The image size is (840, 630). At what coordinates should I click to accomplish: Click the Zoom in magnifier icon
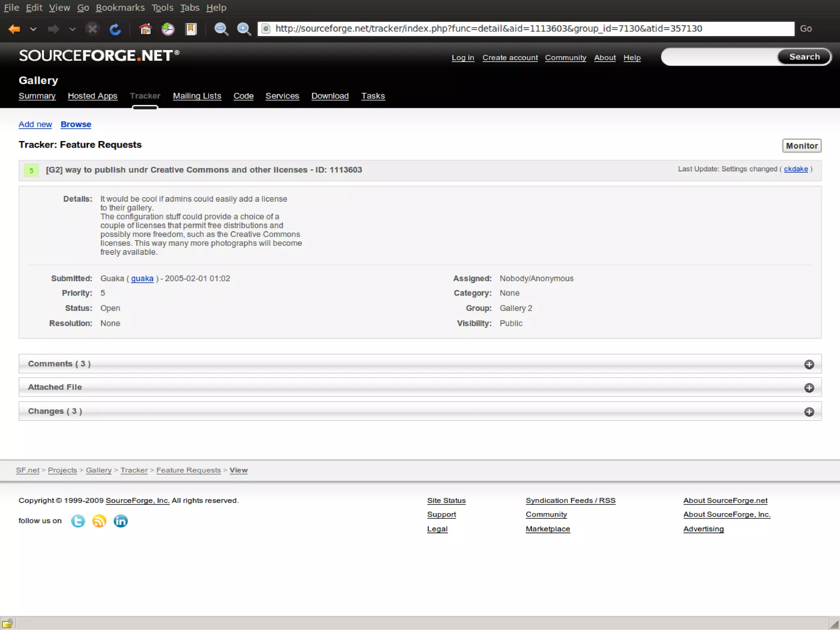pyautogui.click(x=244, y=29)
